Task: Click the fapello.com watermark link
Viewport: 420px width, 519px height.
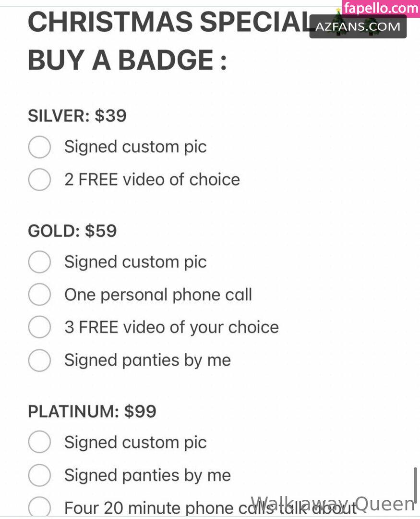Action: [380, 8]
